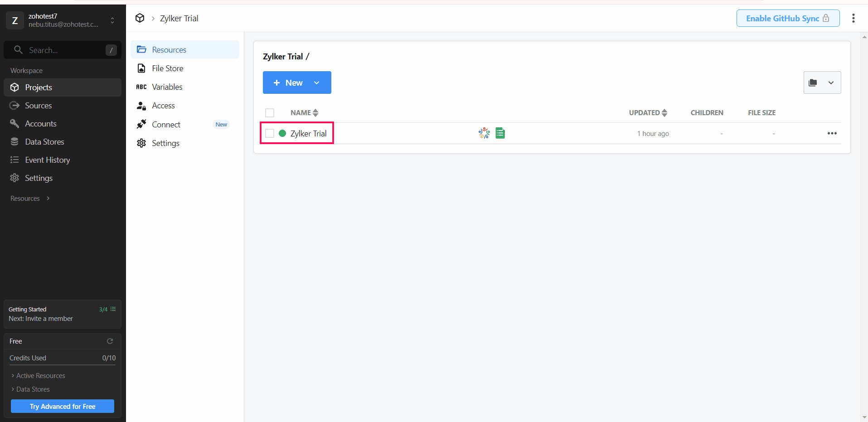The image size is (868, 422).
Task: Open Variables in project menu
Action: click(x=185, y=87)
